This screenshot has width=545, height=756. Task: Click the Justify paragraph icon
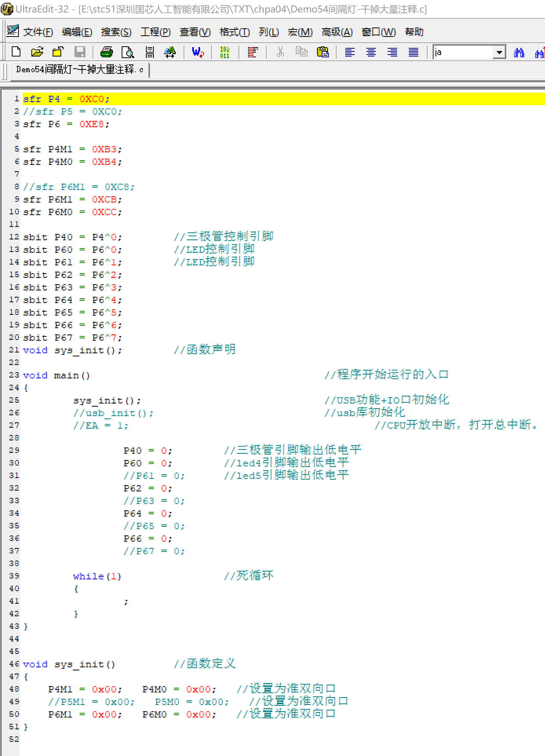click(x=413, y=52)
